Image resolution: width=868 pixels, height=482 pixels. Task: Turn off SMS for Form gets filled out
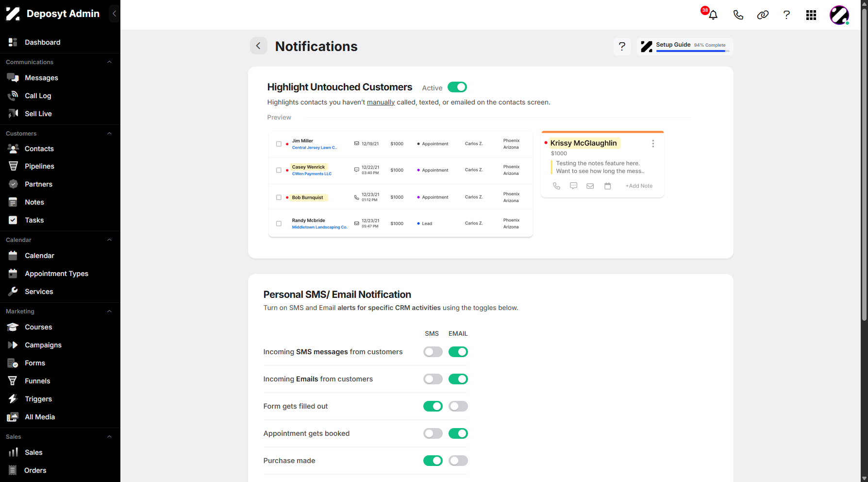coord(433,406)
